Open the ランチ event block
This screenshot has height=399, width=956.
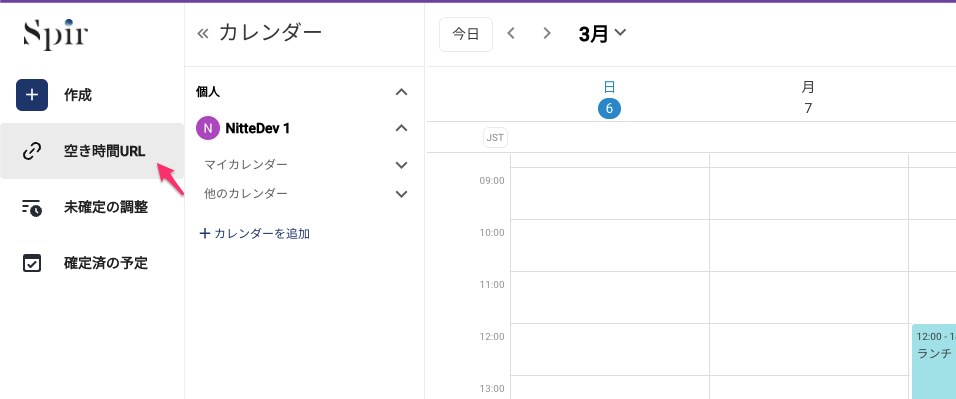coord(933,361)
